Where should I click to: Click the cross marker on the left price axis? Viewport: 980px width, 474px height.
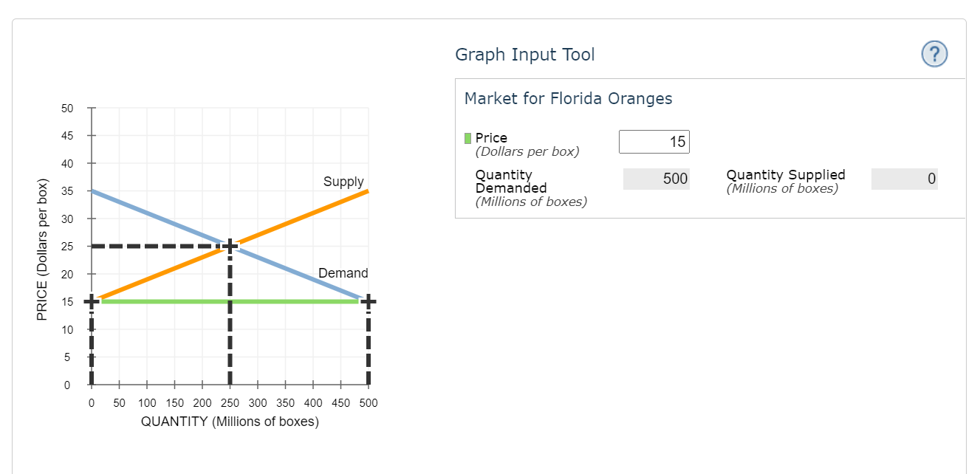(x=92, y=301)
